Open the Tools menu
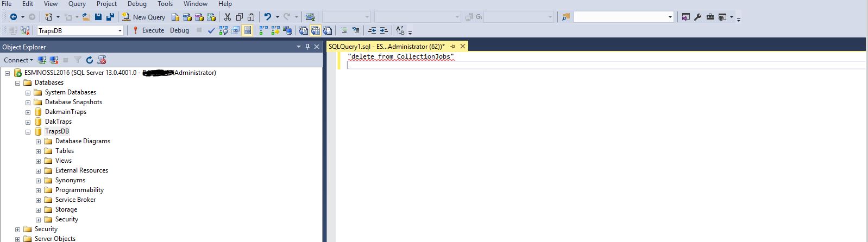 coord(165,4)
